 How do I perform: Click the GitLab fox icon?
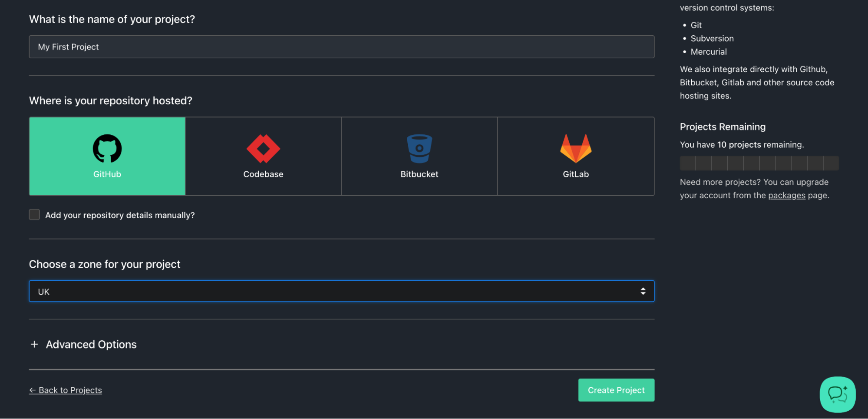[576, 148]
